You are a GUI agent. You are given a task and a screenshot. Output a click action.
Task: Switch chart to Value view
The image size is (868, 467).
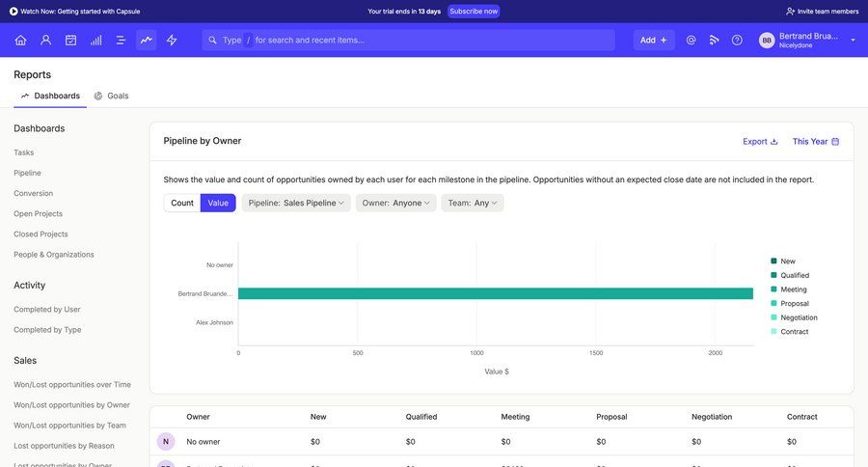coord(218,203)
